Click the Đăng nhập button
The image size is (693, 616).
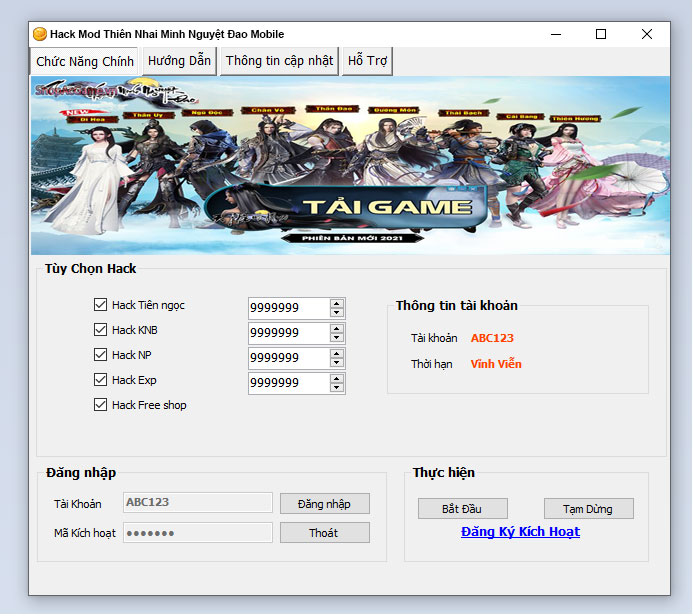324,504
